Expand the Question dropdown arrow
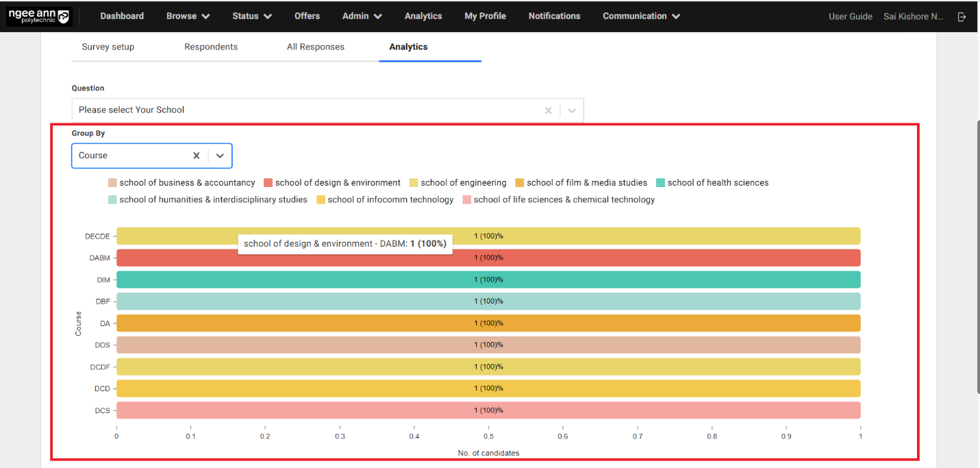Image resolution: width=980 pixels, height=468 pixels. 572,110
